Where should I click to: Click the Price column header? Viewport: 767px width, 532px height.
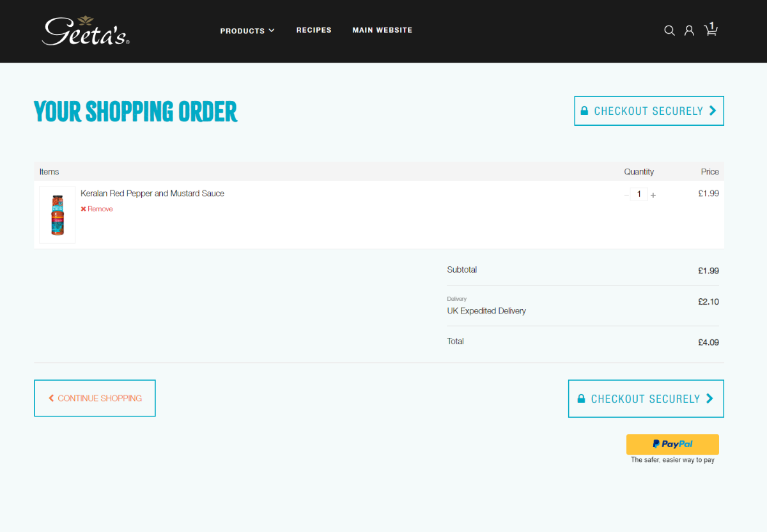coord(709,172)
